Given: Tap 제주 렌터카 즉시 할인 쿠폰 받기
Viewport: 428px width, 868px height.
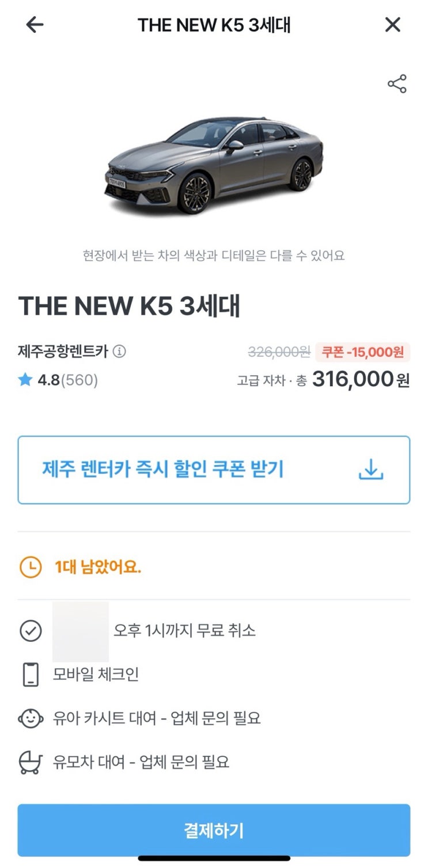Looking at the screenshot, I should [x=163, y=470].
